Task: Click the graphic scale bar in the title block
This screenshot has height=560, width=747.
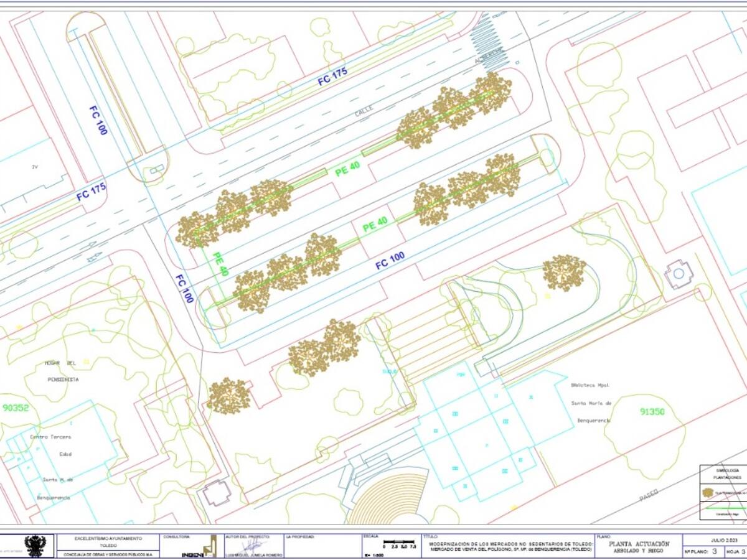Action: [x=400, y=543]
